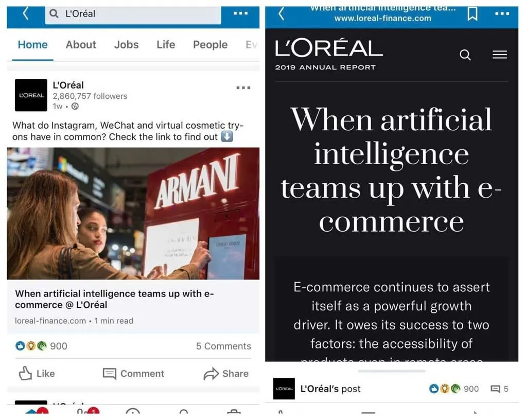Click L'Oréal logo in bottom post bar
This screenshot has width=525, height=420.
284,389
